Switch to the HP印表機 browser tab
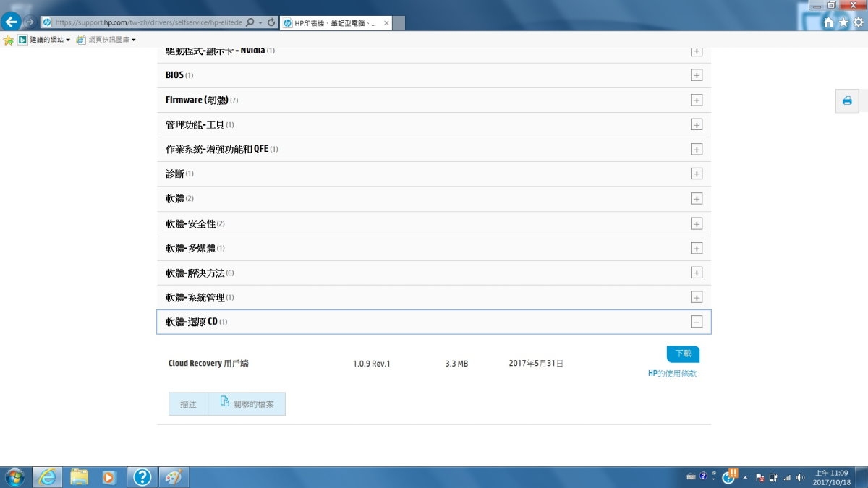 [x=335, y=23]
